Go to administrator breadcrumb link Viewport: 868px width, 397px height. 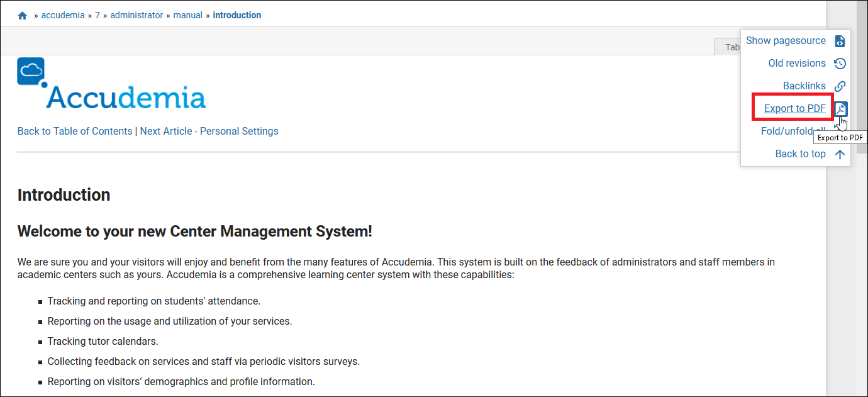[136, 15]
